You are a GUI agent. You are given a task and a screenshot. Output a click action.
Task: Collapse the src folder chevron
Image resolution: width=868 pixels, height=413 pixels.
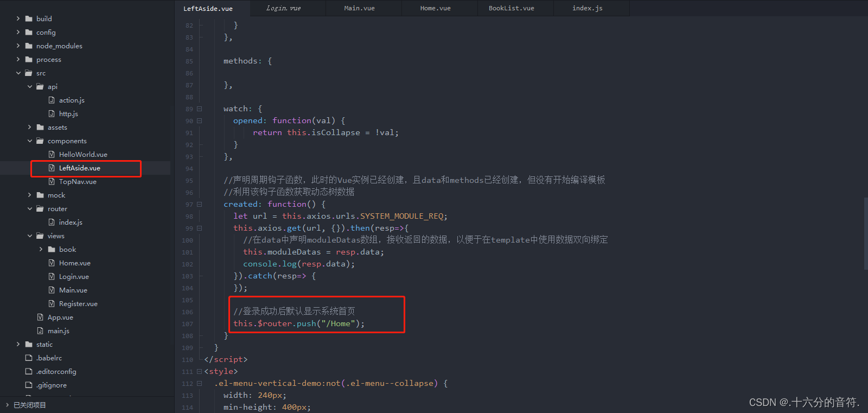(x=18, y=73)
